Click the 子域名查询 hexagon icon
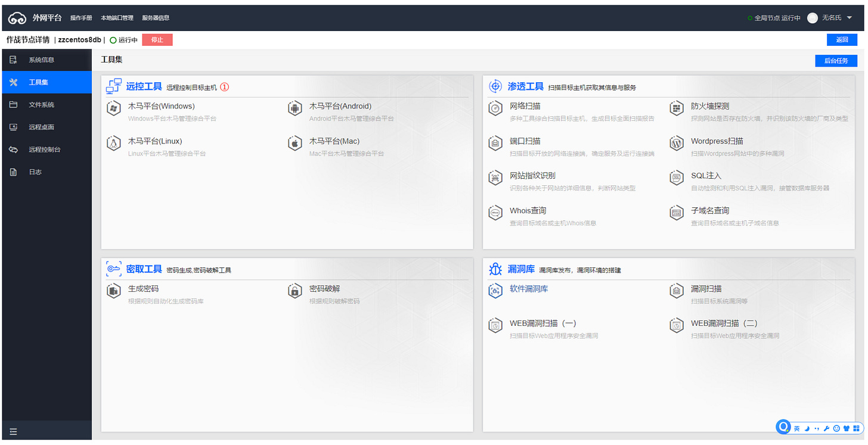This screenshot has width=868, height=445. (676, 213)
